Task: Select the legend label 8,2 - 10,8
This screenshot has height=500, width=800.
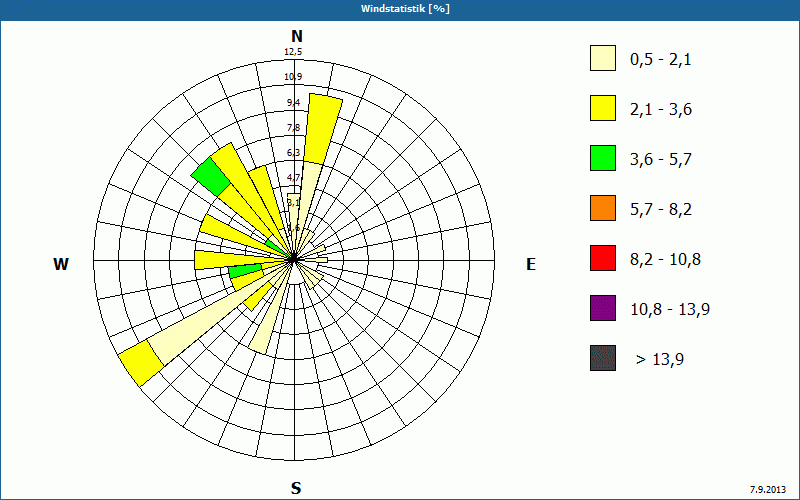Action: (x=665, y=260)
